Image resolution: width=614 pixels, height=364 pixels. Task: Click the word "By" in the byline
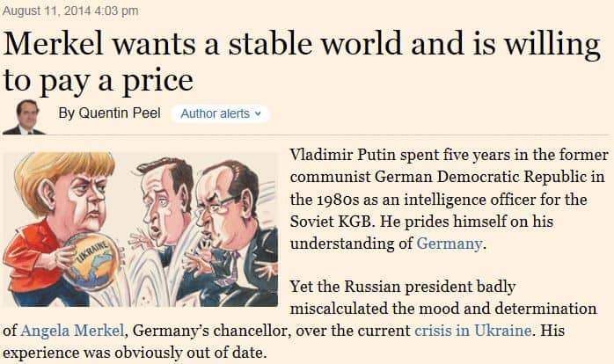67,114
